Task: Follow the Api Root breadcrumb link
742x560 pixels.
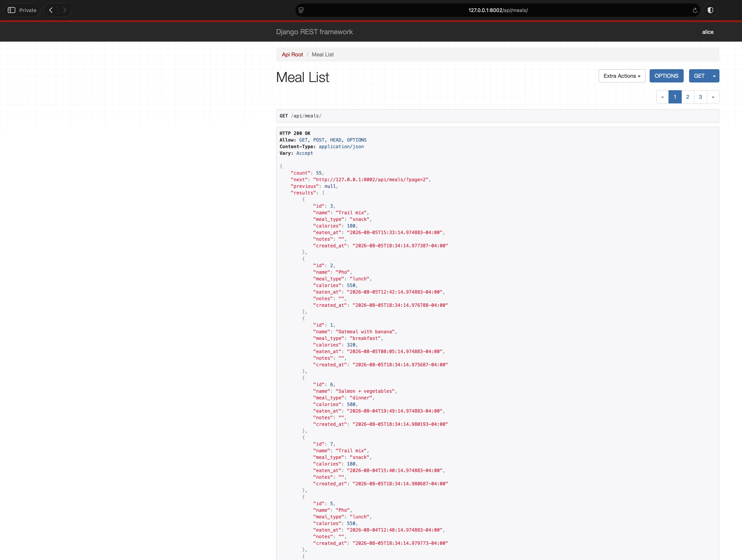Action: [x=292, y=54]
